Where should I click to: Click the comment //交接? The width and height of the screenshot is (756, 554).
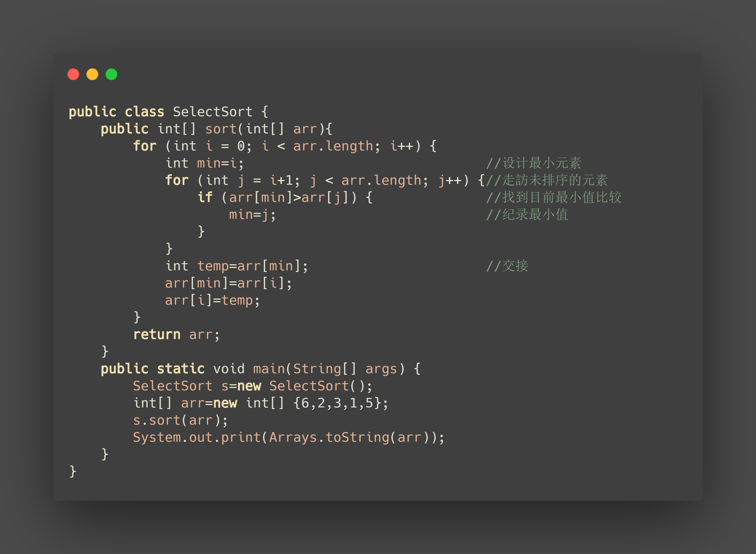point(507,266)
